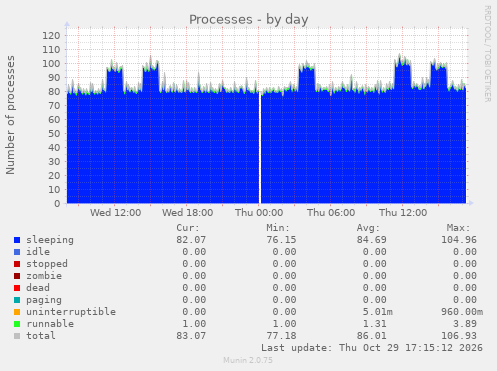Click sleeping minimum value 76.15
The image size is (497, 371).
click(x=281, y=240)
